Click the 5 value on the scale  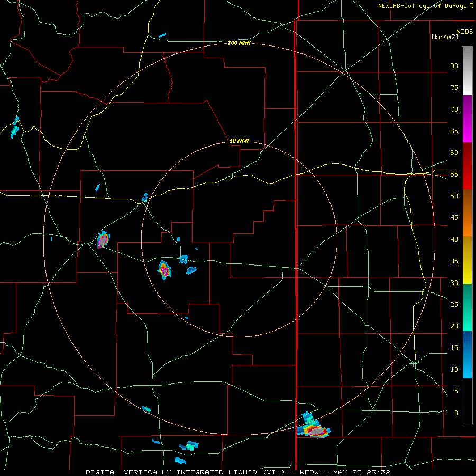coord(456,391)
